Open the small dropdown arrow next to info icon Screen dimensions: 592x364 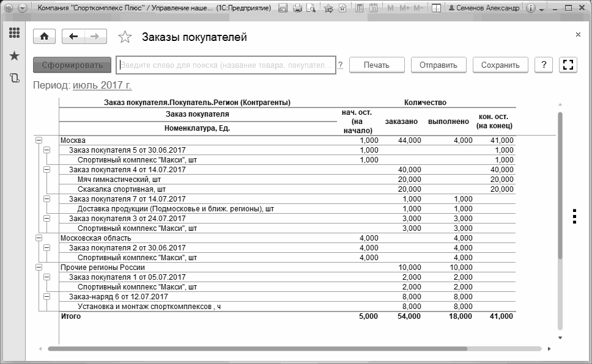point(542,9)
